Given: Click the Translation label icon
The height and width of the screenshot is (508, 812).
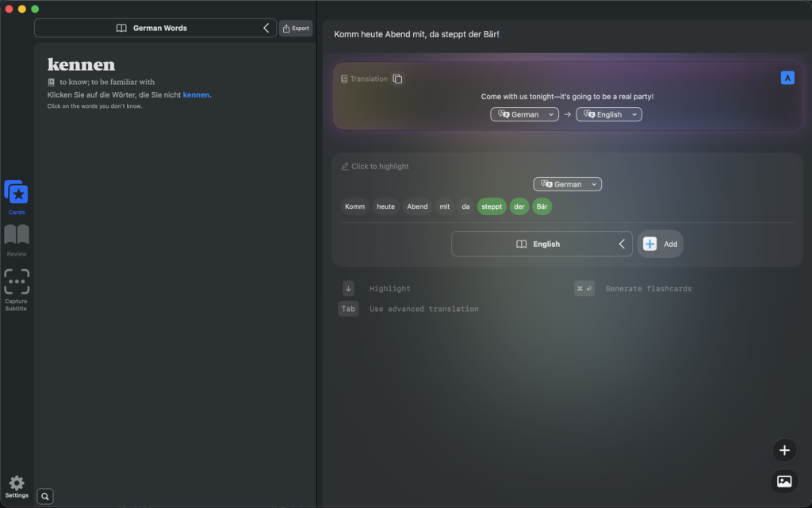Looking at the screenshot, I should (344, 79).
